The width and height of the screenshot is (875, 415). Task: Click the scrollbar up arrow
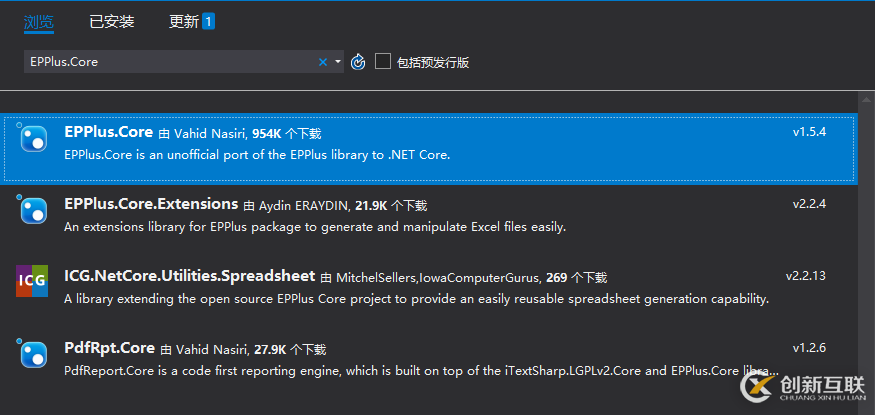(866, 99)
